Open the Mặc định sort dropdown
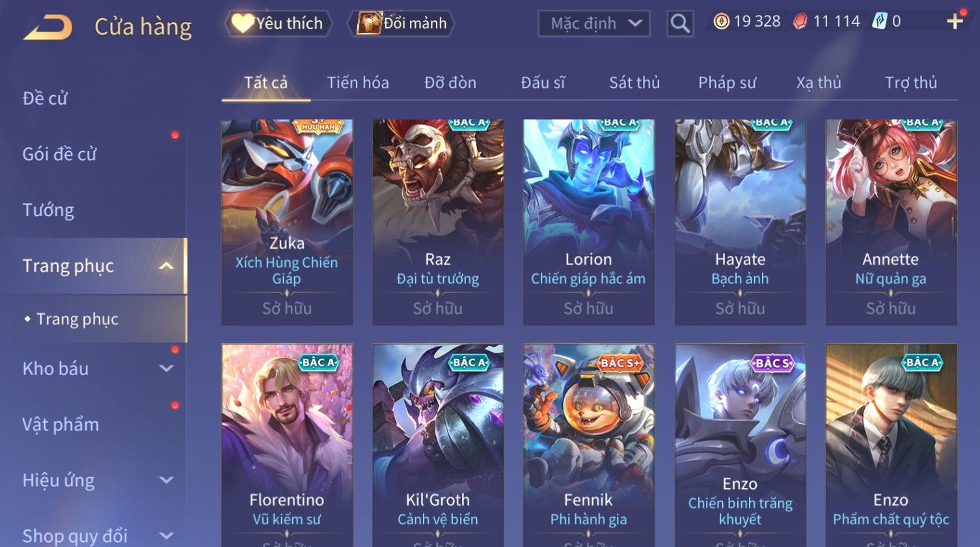Screen dimensions: 980x547 pos(593,23)
